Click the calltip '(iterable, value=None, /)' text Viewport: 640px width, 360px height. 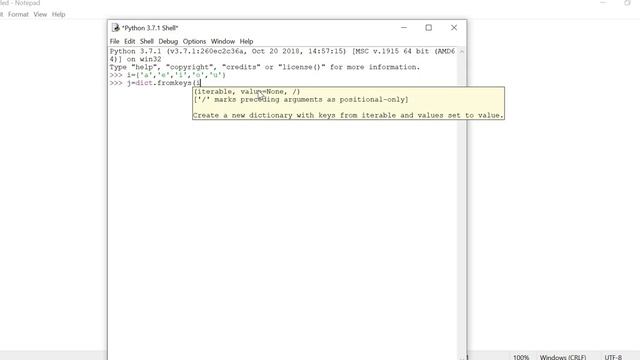247,91
